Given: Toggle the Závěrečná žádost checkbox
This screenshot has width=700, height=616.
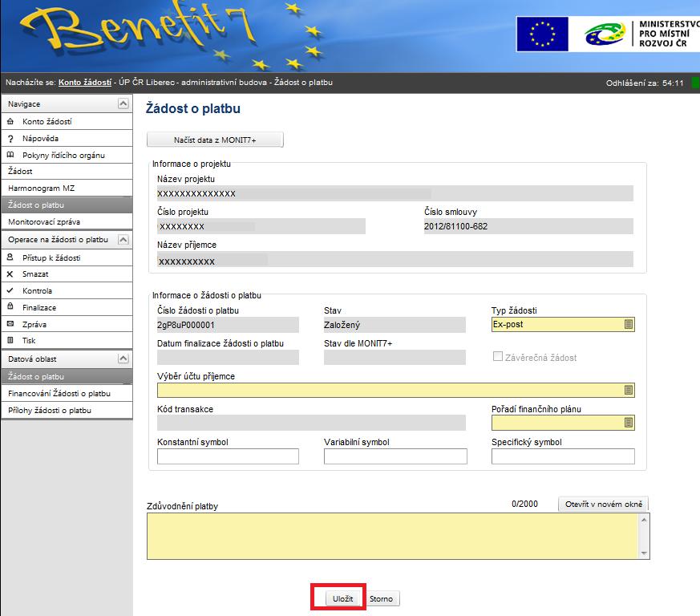Looking at the screenshot, I should coord(498,356).
